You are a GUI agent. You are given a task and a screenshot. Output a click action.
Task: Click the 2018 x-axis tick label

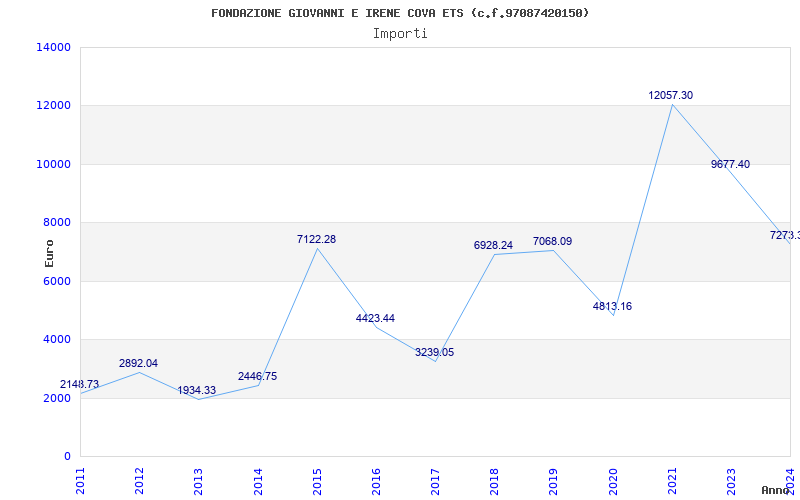coord(494,479)
